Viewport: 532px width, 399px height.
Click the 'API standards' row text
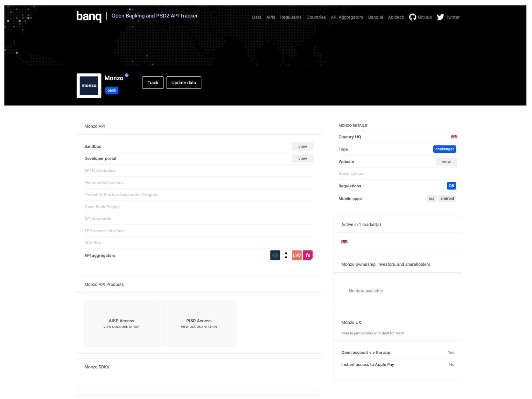[x=98, y=219]
